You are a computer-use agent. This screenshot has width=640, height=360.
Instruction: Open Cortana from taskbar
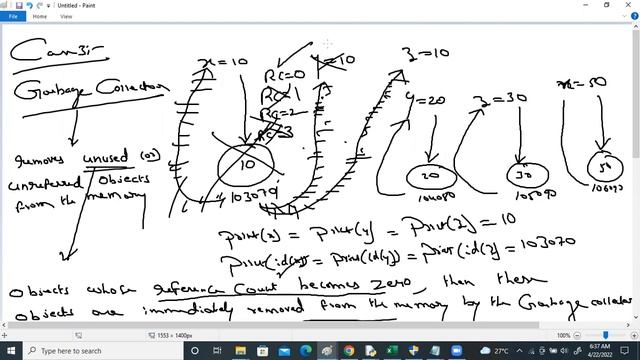195,351
